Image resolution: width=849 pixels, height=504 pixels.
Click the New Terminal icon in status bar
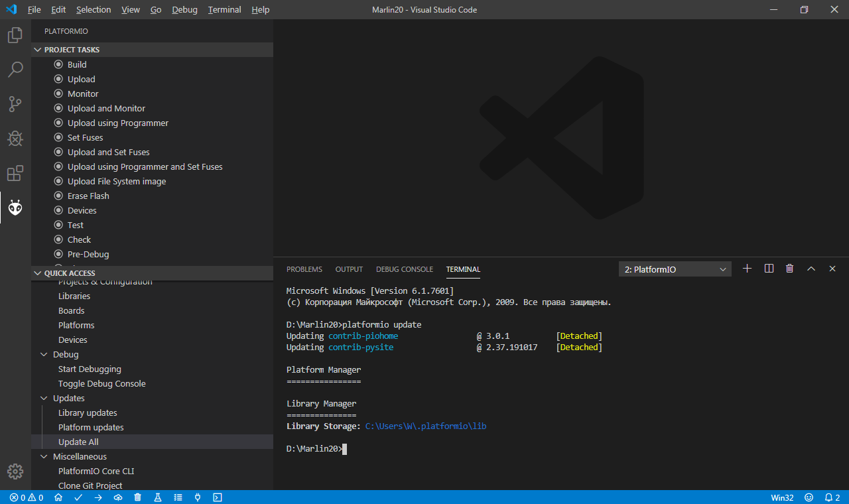click(218, 497)
